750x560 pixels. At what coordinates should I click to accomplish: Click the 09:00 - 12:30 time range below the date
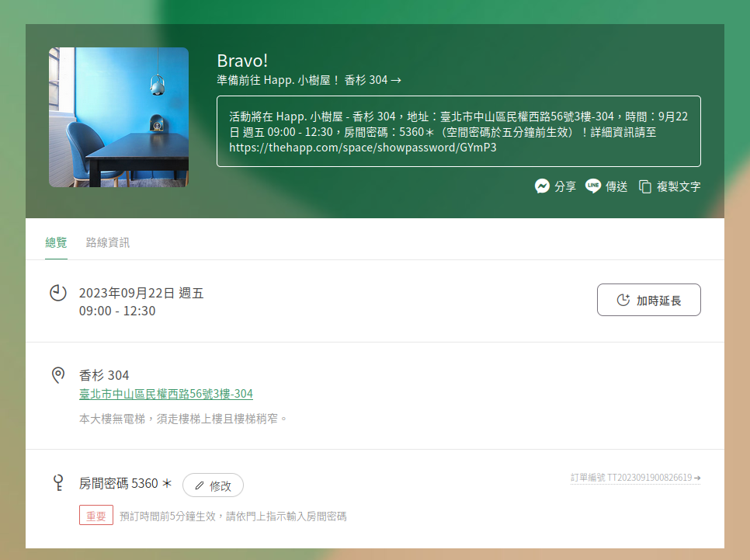click(117, 311)
